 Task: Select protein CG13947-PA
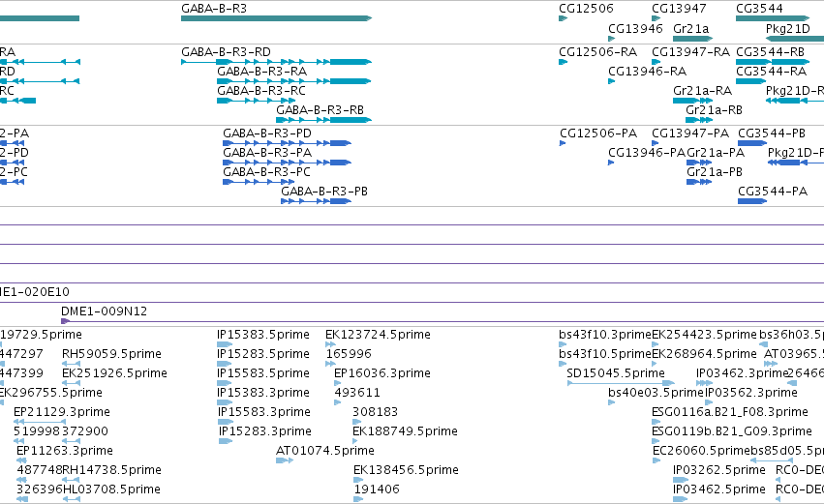[x=690, y=133]
